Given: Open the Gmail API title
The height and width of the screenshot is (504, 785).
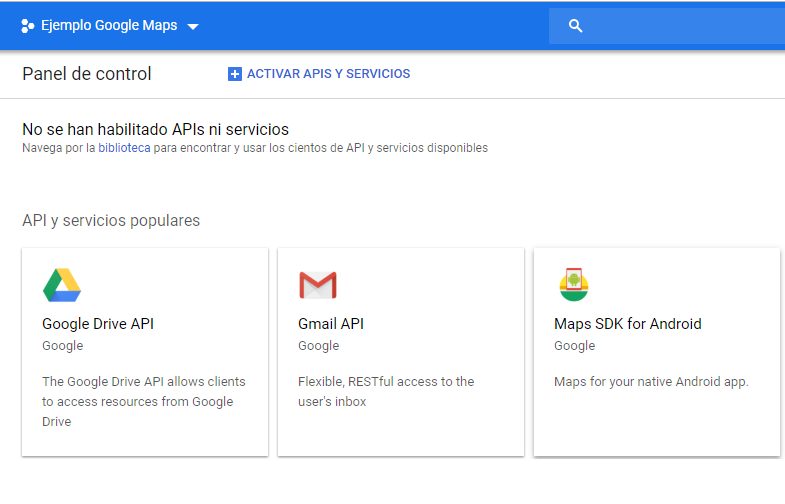Looking at the screenshot, I should coord(331,324).
